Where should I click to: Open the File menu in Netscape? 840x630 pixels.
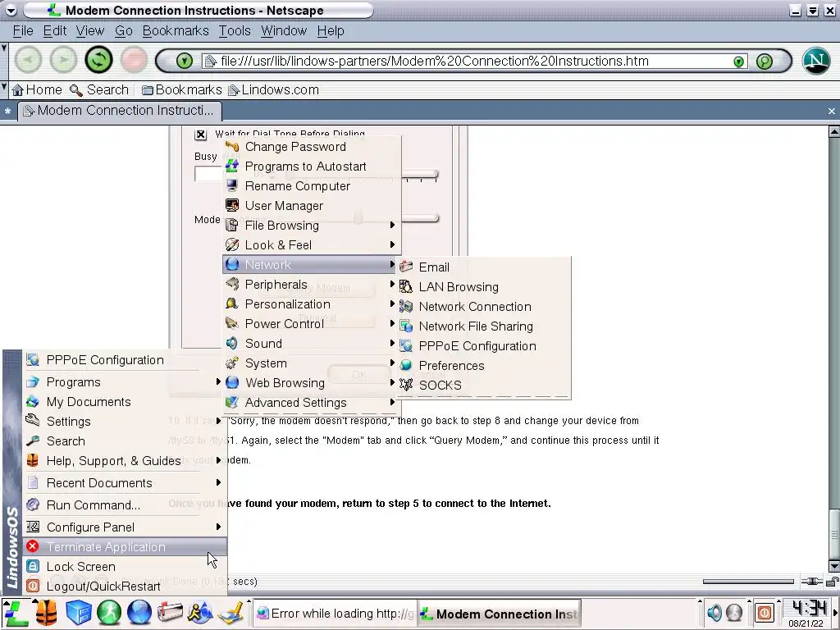[x=23, y=31]
